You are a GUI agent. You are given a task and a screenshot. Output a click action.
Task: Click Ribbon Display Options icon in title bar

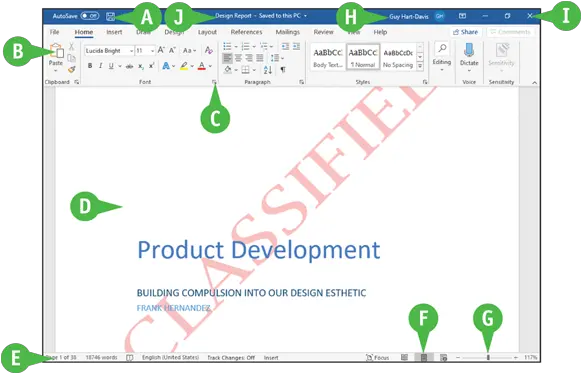pos(462,16)
